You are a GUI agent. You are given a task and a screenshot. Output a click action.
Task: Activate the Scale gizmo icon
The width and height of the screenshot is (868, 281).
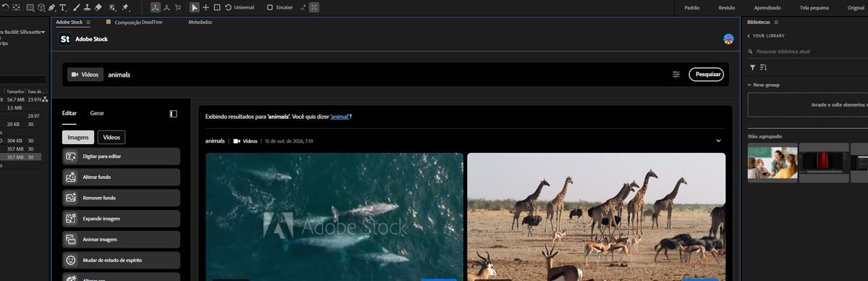click(x=217, y=8)
